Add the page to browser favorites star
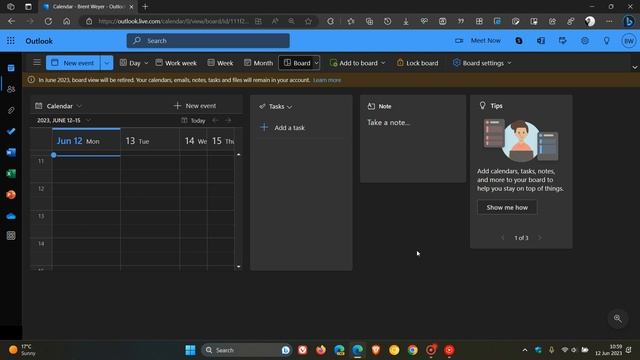 click(x=308, y=21)
